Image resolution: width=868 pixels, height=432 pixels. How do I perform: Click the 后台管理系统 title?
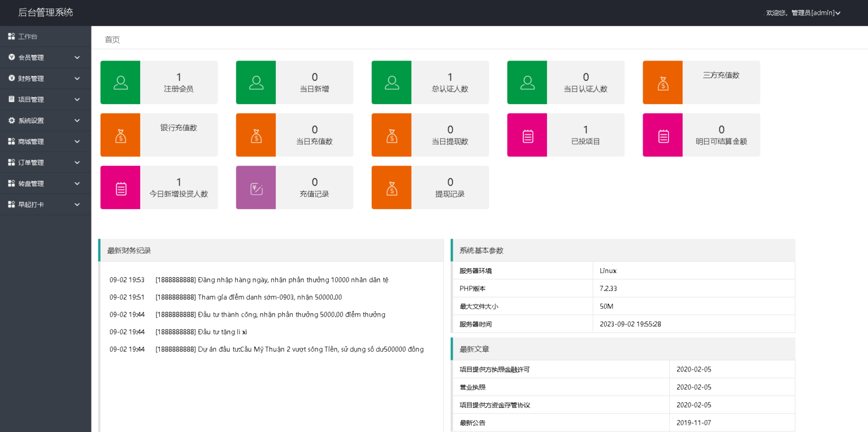46,12
